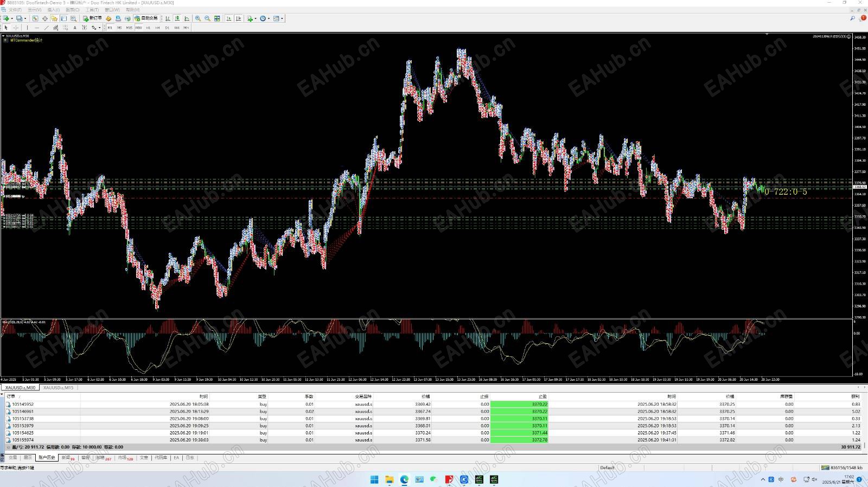
Task: Open the chart templates dropdown arrow
Action: tap(282, 18)
